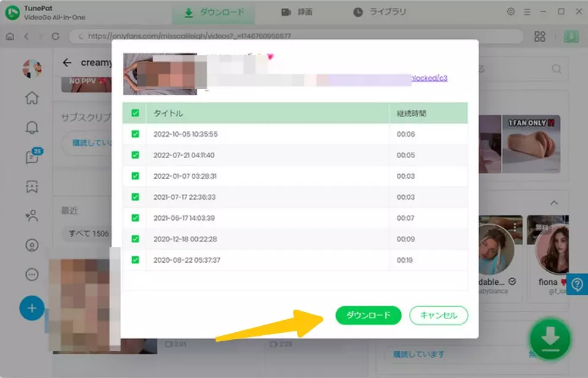This screenshot has width=588, height=378.
Task: Click the large green download floating button
Action: [550, 339]
